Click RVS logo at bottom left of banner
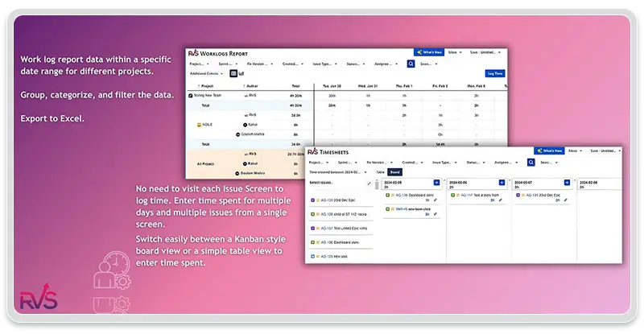The height and width of the screenshot is (334, 644). point(39,297)
